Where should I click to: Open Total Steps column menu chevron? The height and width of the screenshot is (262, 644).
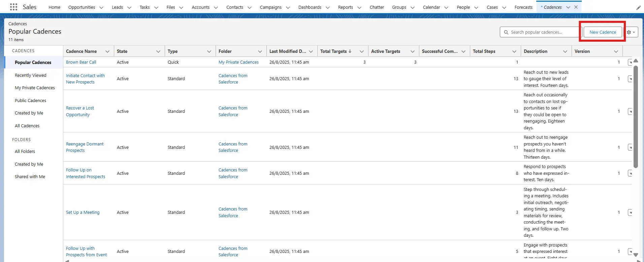tap(514, 52)
